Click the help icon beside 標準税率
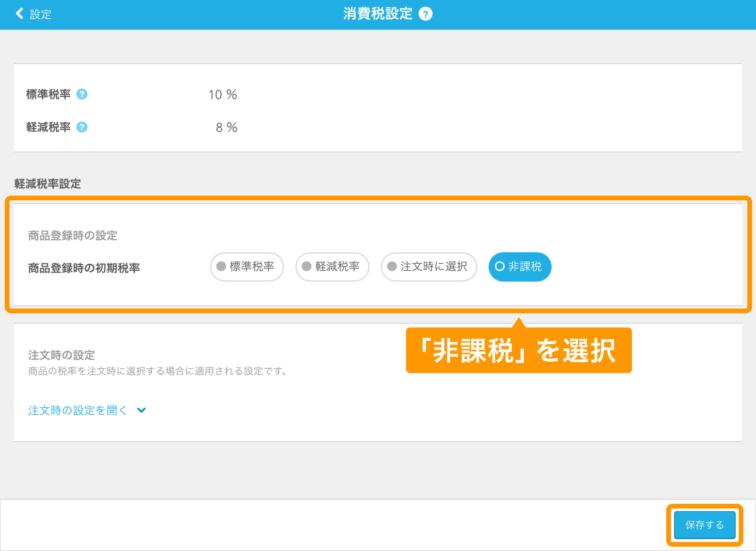 tap(82, 94)
